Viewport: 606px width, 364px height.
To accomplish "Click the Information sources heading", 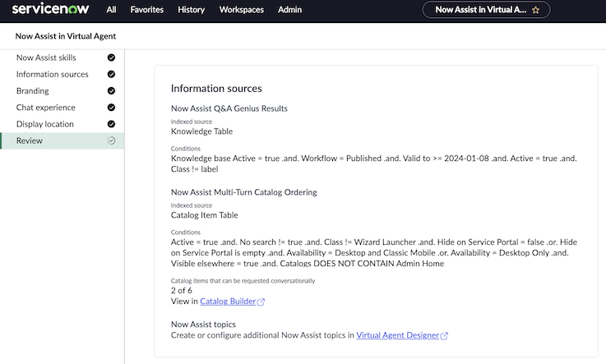I will 216,89.
